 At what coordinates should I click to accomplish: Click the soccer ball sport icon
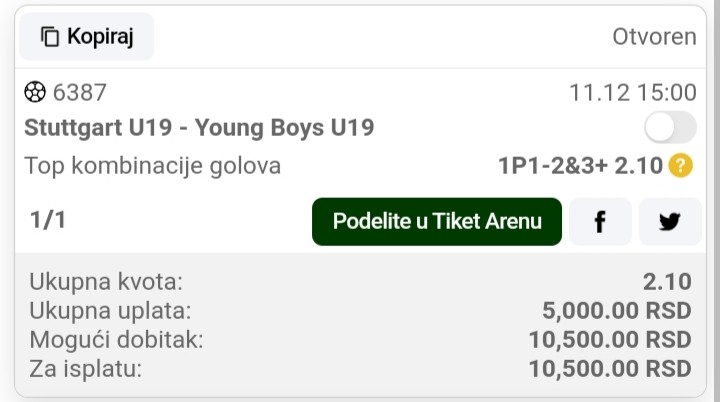pos(35,92)
